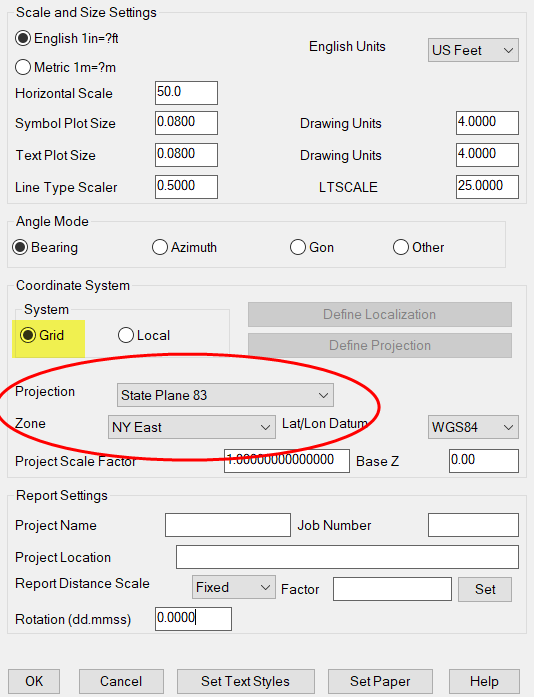Click the Job Number input field
Viewport: 534px width, 697px height.
[473, 525]
